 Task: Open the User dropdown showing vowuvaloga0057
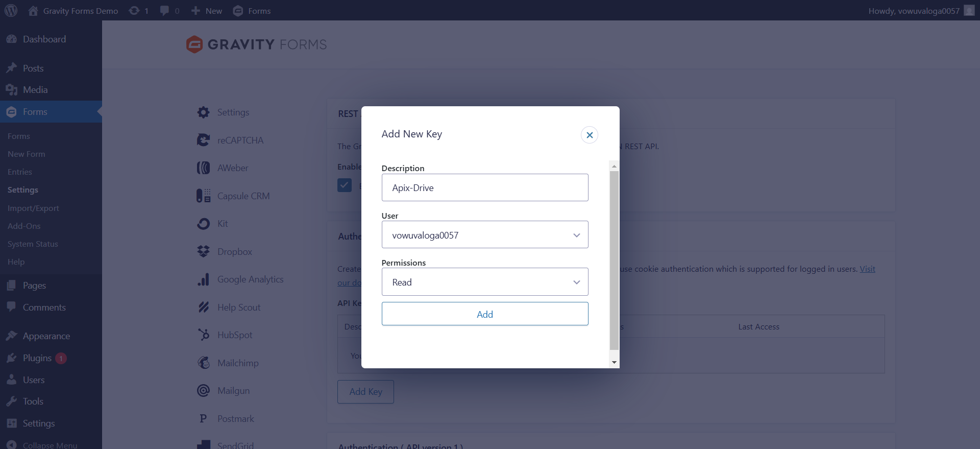coord(485,234)
